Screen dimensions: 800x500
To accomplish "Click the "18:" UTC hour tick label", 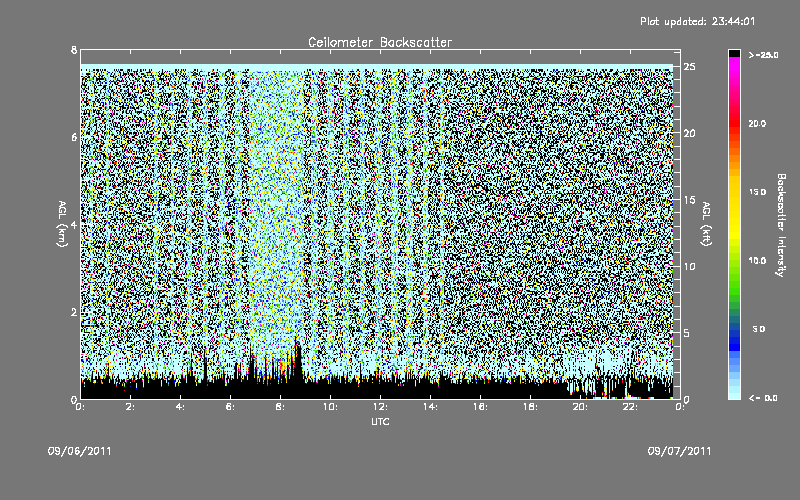I will point(530,407).
